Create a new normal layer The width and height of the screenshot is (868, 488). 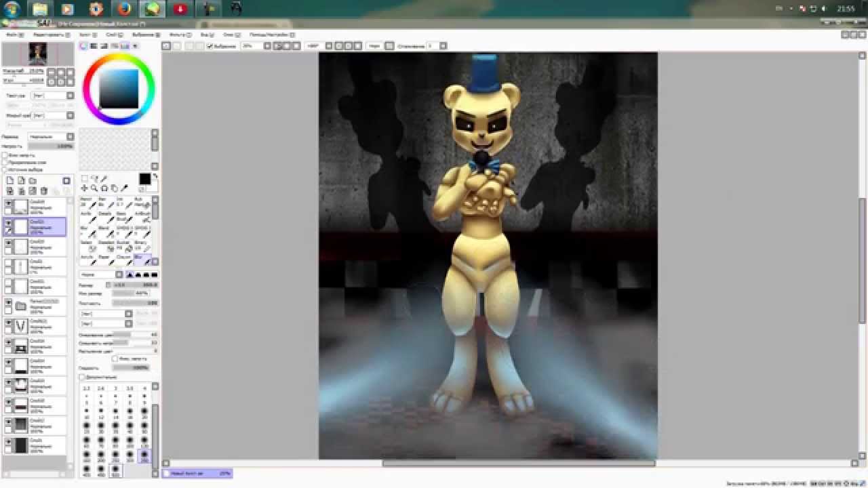pyautogui.click(x=10, y=181)
